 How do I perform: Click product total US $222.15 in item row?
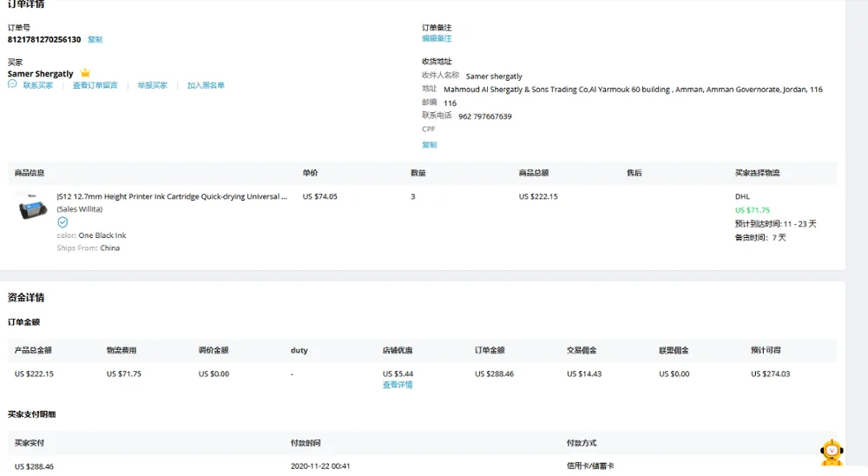538,196
